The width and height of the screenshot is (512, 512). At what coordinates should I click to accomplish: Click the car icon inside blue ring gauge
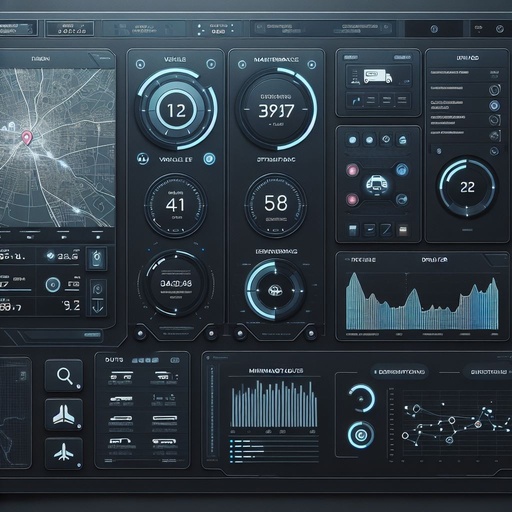[x=275, y=290]
